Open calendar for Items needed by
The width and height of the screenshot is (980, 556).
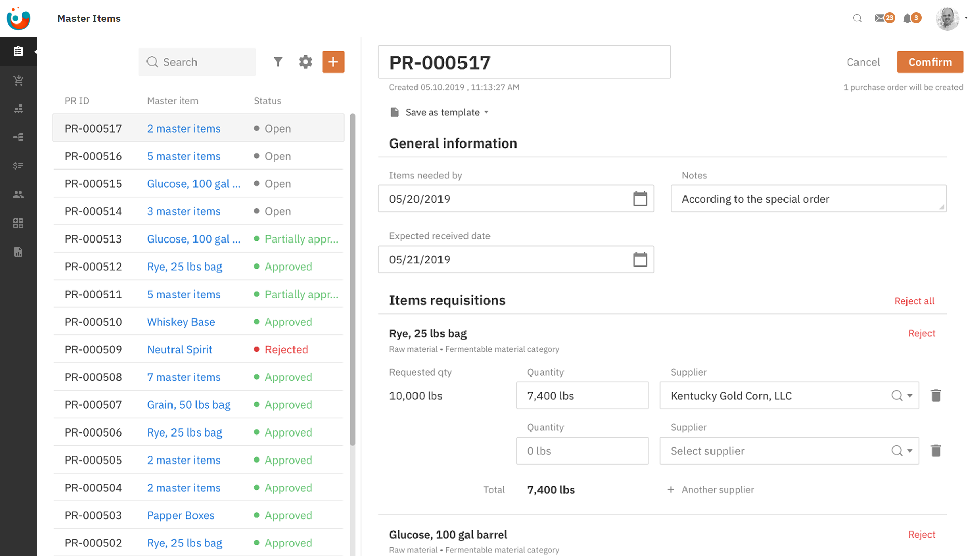(640, 199)
